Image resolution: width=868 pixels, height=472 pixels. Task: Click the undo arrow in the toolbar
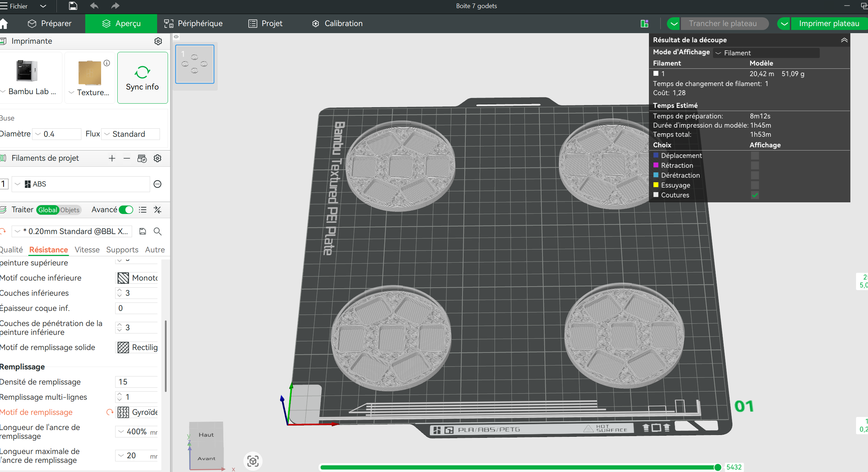[x=94, y=6]
